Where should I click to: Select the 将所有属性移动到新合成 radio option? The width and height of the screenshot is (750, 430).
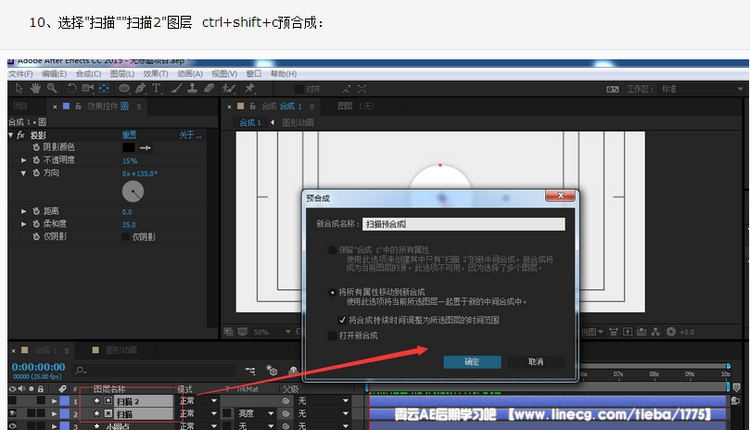click(332, 292)
